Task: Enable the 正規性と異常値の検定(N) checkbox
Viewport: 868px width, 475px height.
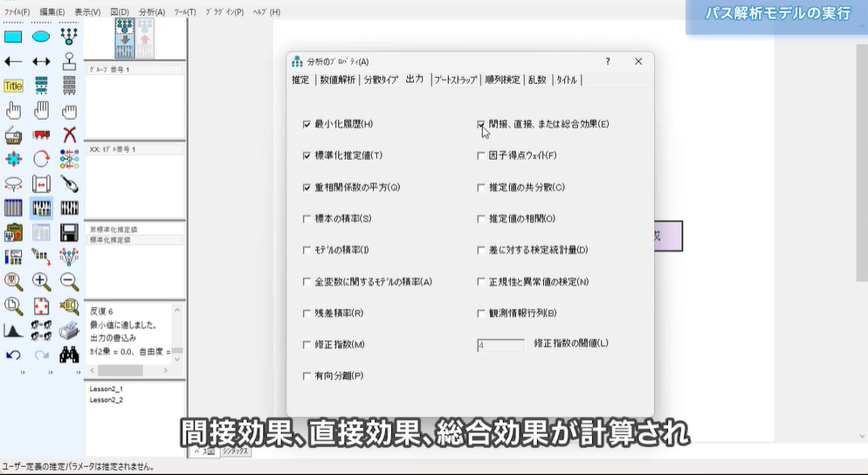Action: 481,282
